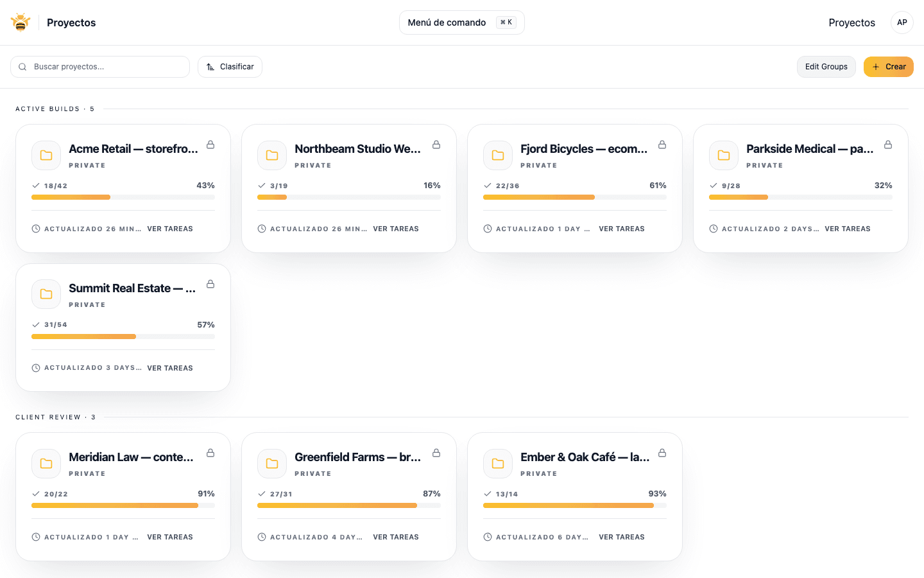
Task: Toggle the lock on Summit Real Estate card
Action: tap(210, 284)
